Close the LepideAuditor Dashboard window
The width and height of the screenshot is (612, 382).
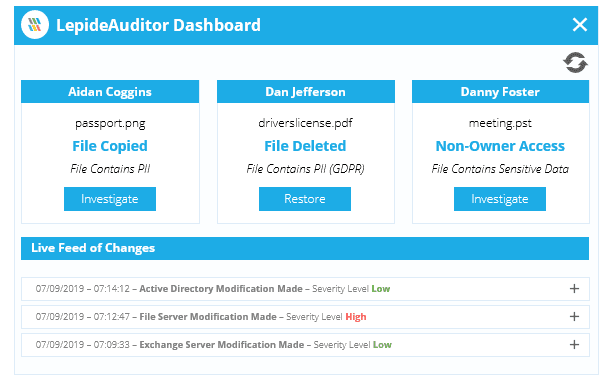(x=580, y=25)
